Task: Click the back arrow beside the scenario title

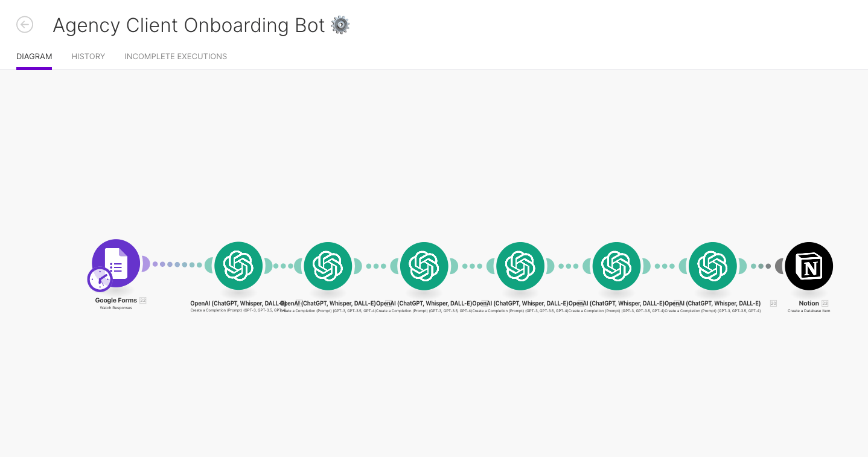Action: pyautogui.click(x=25, y=25)
